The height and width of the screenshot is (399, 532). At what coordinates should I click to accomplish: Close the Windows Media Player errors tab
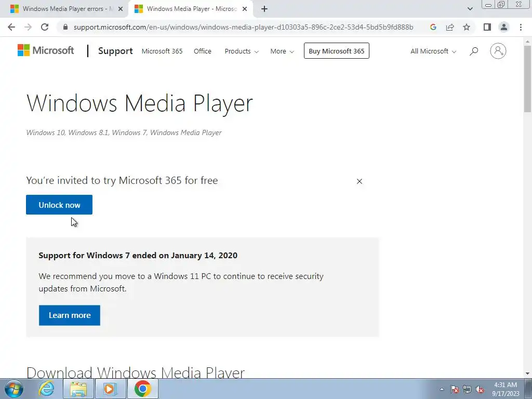(x=121, y=9)
